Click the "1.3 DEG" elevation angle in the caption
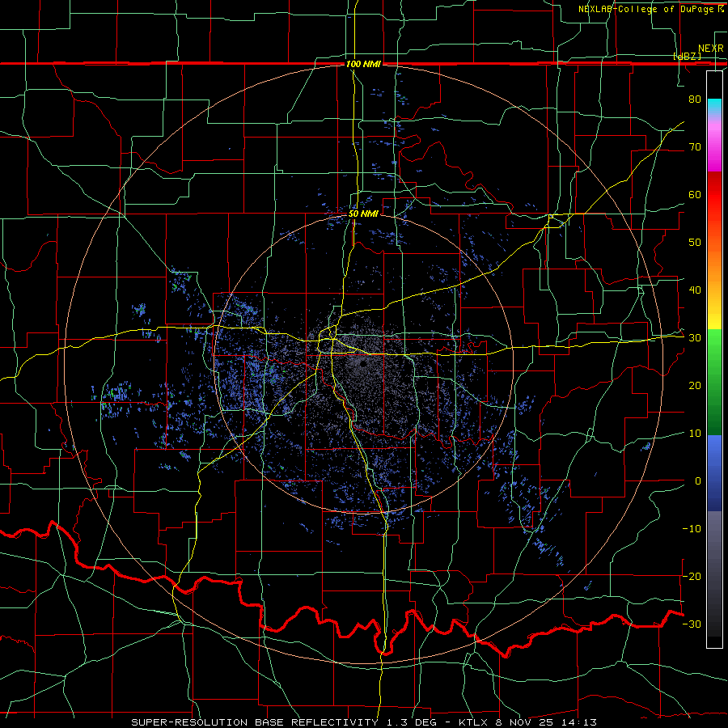This screenshot has width=728, height=728. 413,722
